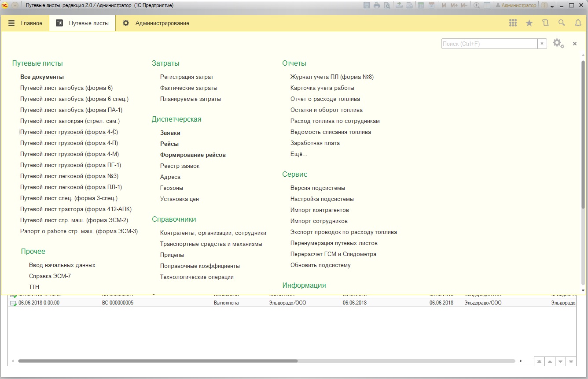The width and height of the screenshot is (588, 379).
Task: Open the calculator icon in title bar
Action: pyautogui.click(x=421, y=5)
